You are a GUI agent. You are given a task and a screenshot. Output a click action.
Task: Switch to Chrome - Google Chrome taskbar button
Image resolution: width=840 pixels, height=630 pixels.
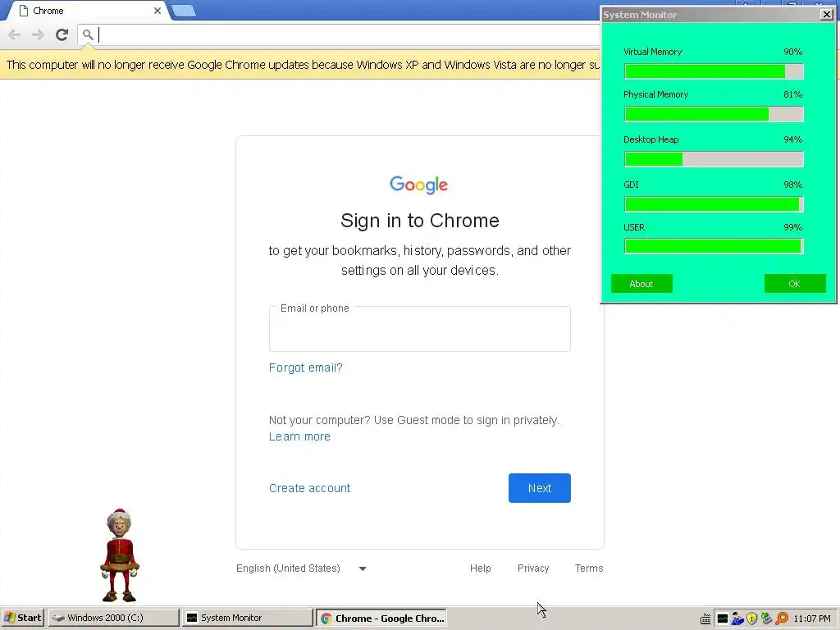(x=381, y=618)
